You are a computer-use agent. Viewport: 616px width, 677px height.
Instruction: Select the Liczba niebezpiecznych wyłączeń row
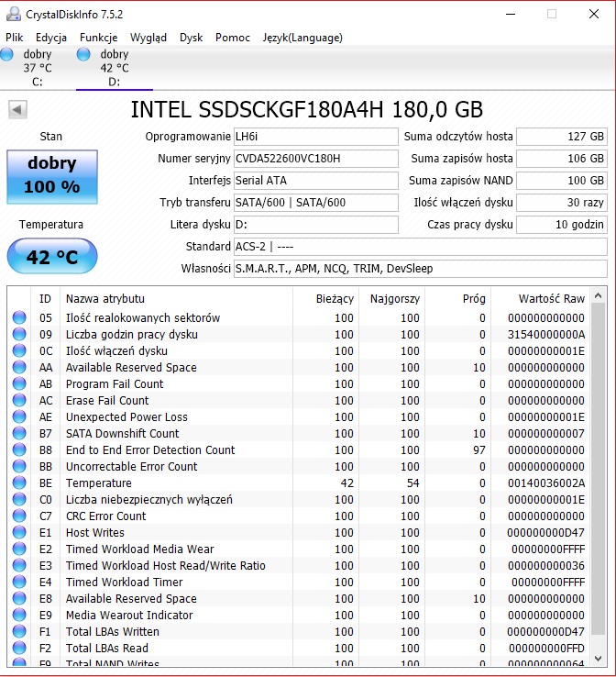click(299, 500)
